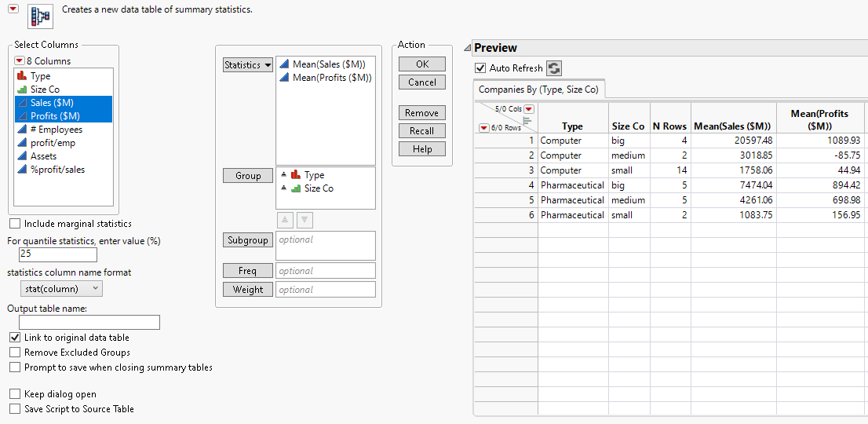Click the refresh preview icon
This screenshot has height=424, width=868.
(554, 68)
